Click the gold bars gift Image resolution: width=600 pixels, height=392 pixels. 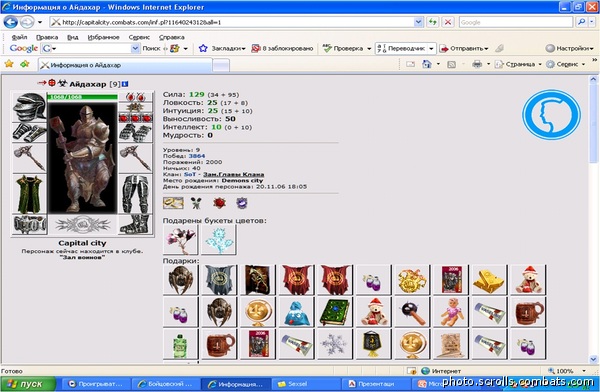(489, 280)
